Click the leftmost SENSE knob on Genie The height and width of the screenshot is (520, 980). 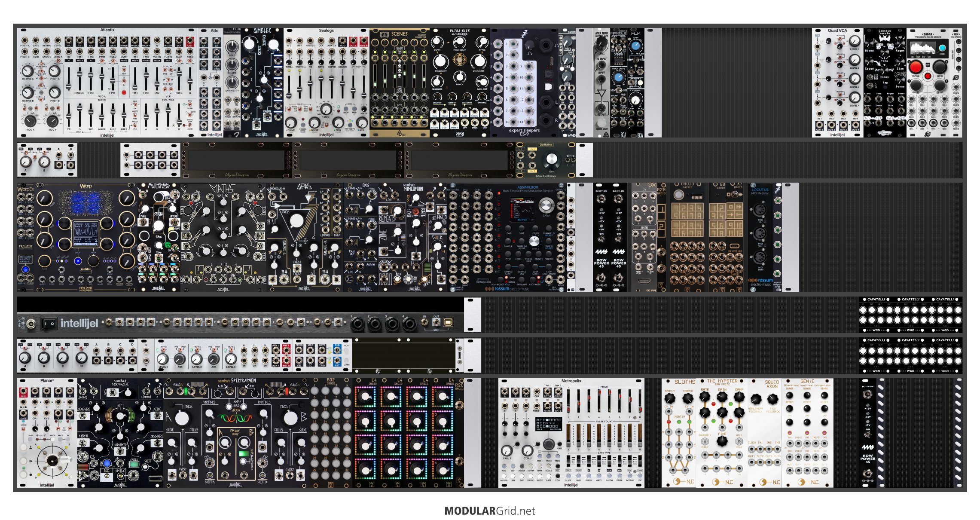790,395
